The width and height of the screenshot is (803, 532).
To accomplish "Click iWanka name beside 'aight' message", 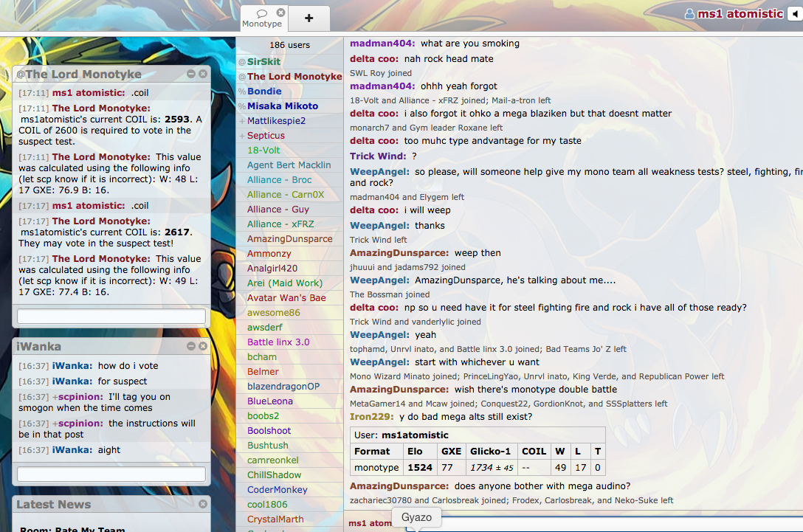I will 72,450.
